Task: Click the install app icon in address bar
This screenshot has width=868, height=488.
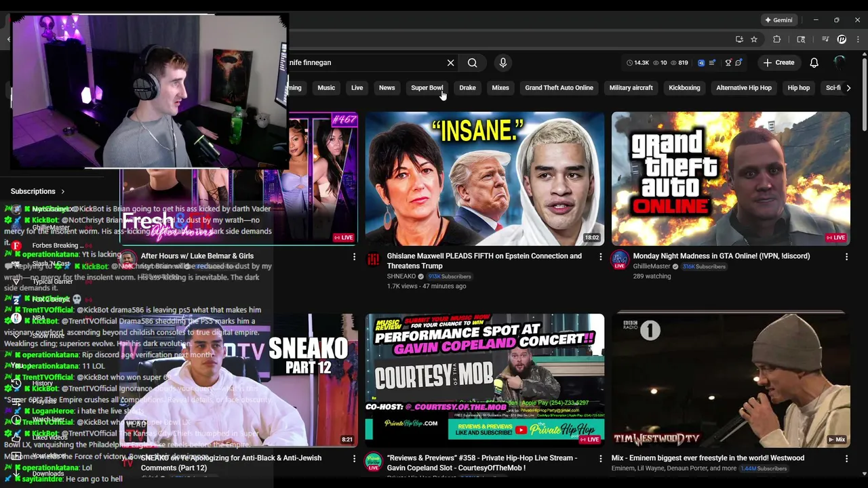Action: pos(739,39)
